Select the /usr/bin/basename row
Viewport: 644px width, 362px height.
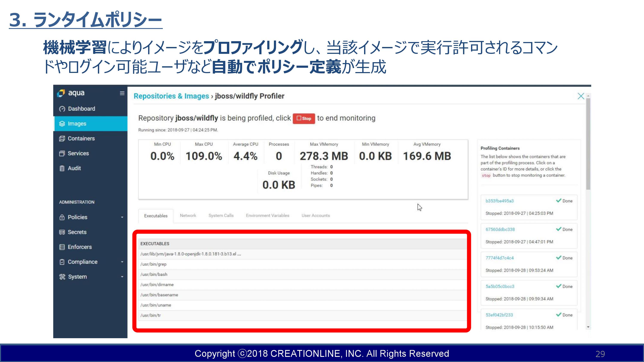[303, 295]
